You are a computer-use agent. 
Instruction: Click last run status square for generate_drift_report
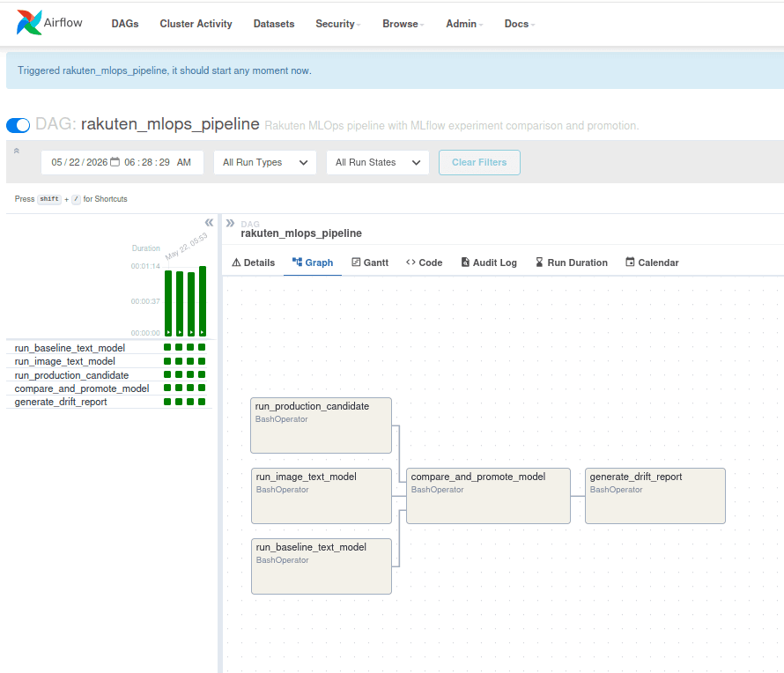(x=202, y=402)
